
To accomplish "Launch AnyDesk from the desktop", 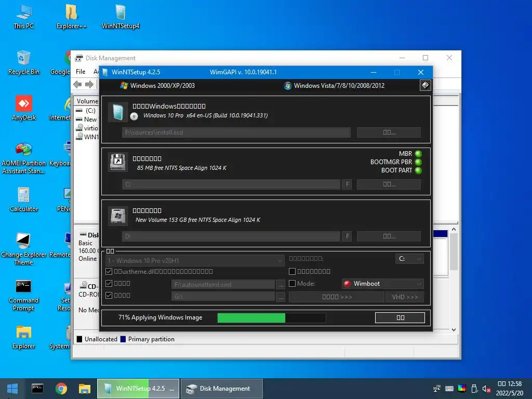I will [x=24, y=109].
